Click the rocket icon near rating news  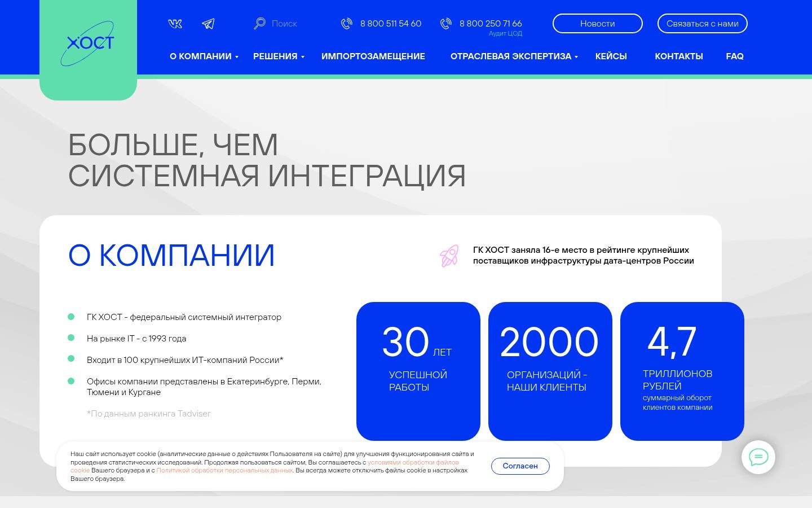[x=449, y=256]
